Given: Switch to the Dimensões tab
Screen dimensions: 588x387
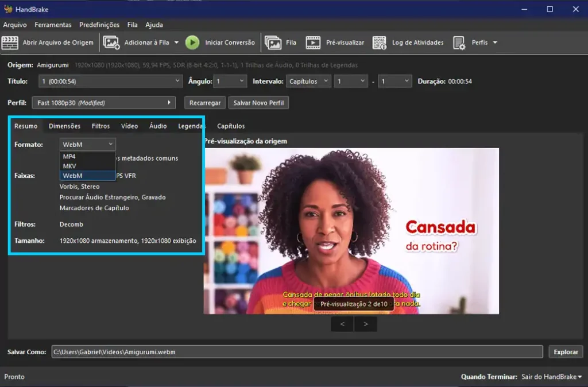Looking at the screenshot, I should click(64, 126).
